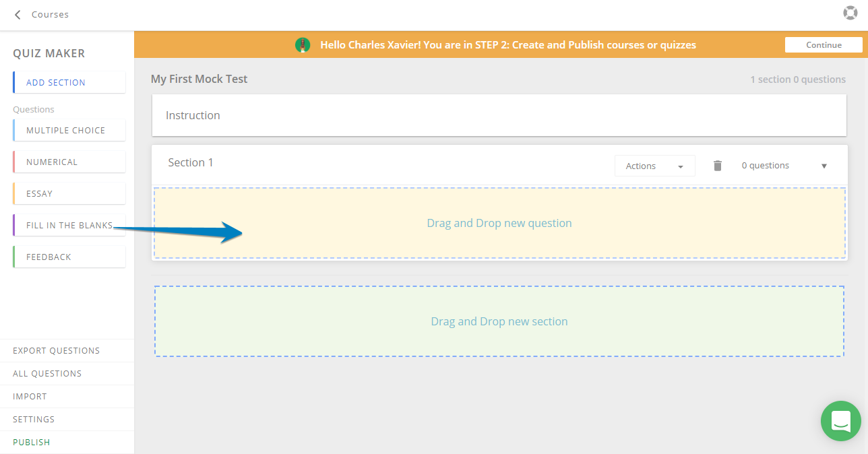Select the Multiple Choice question type
The width and height of the screenshot is (868, 454).
pyautogui.click(x=69, y=130)
